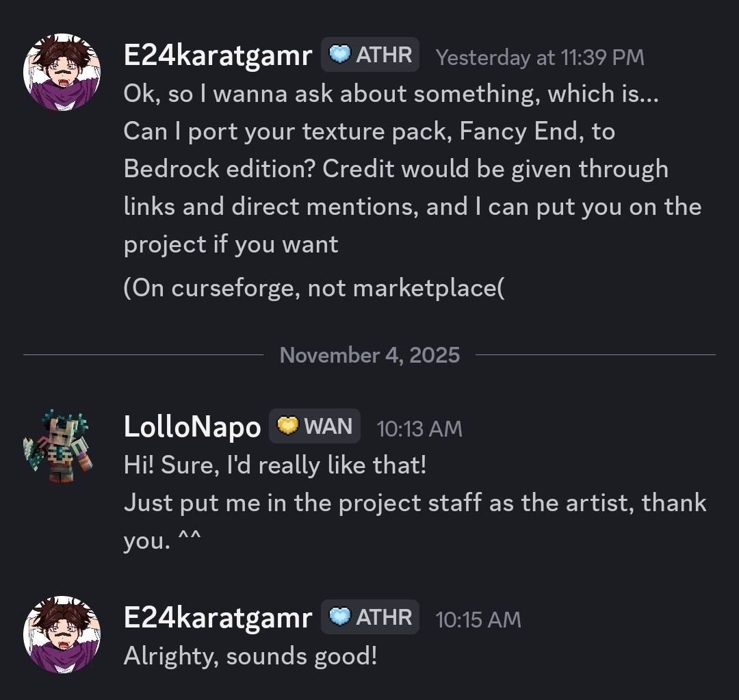Click the 10:15 AM timestamp
This screenshot has height=700, width=739.
(478, 620)
